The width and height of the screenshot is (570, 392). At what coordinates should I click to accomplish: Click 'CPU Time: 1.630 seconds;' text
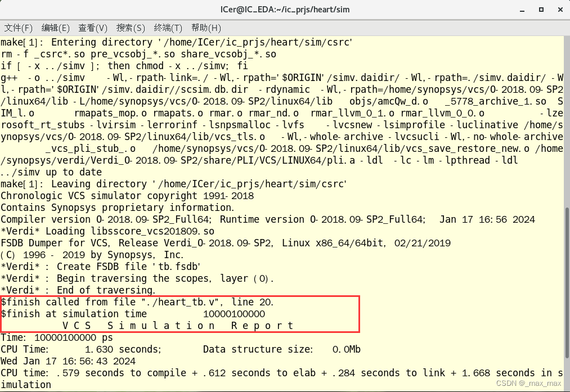(x=81, y=349)
